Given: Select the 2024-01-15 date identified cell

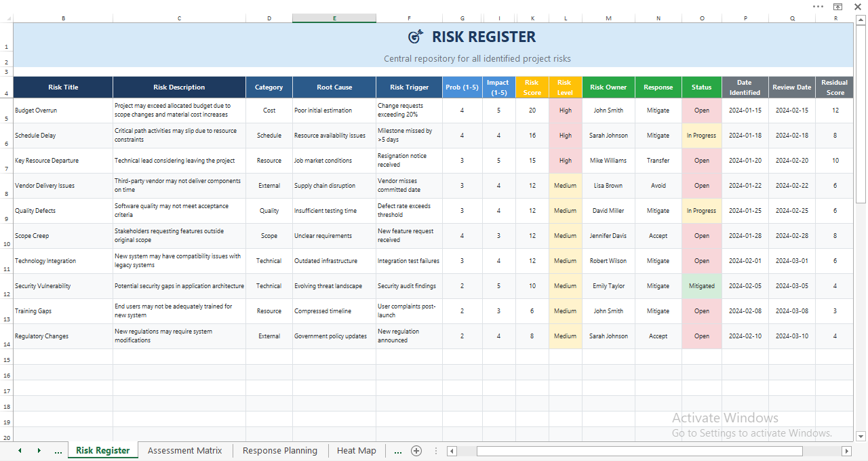Looking at the screenshot, I should coord(745,111).
